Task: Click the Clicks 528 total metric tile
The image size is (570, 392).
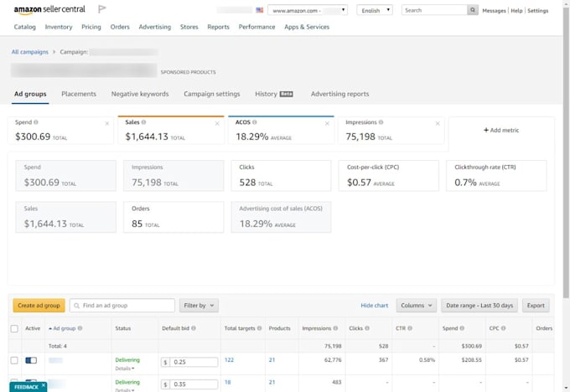Action: pos(281,175)
